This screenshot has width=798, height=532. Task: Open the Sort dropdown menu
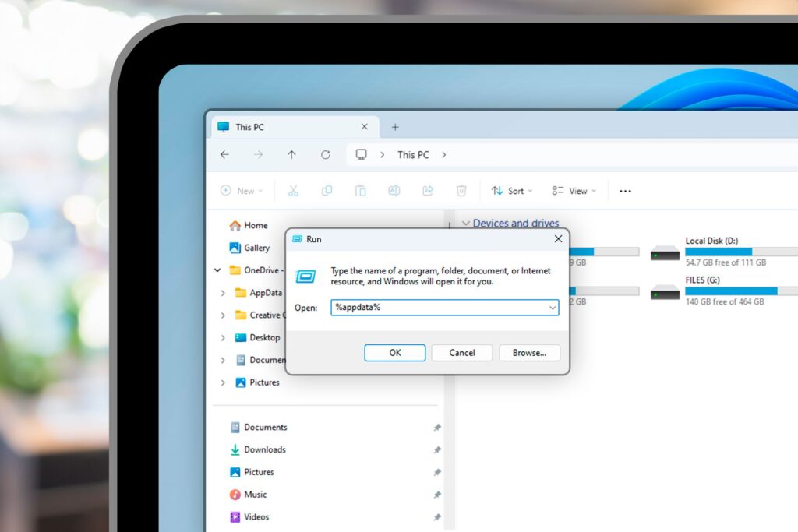coord(511,191)
